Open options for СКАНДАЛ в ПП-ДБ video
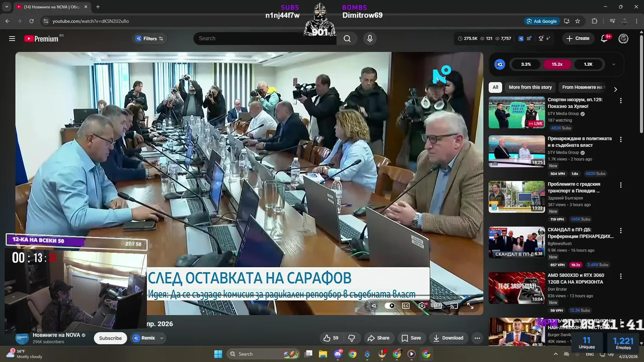This screenshot has height=362, width=644. 620,231
